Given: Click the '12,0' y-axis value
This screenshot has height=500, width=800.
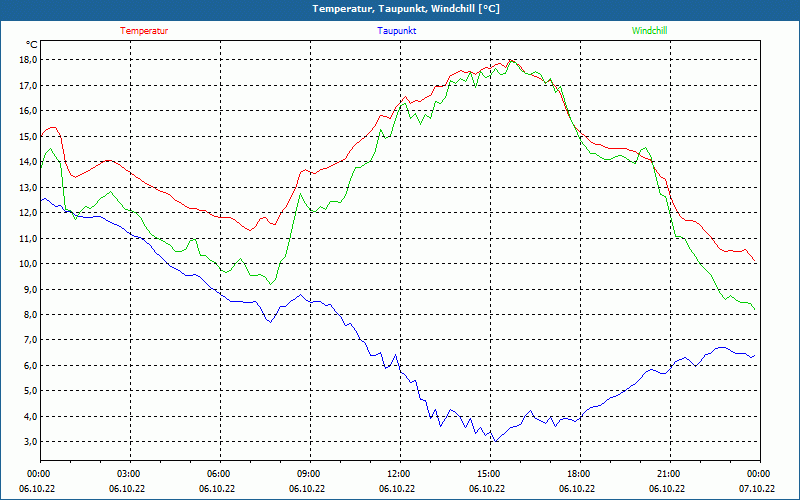Looking at the screenshot, I should point(29,213).
